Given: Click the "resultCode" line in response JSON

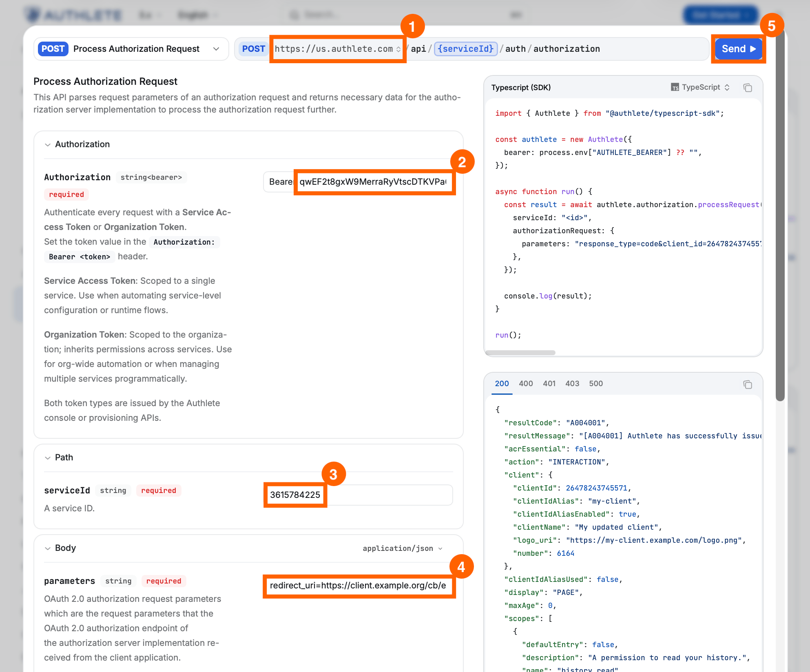Looking at the screenshot, I should click(x=556, y=423).
